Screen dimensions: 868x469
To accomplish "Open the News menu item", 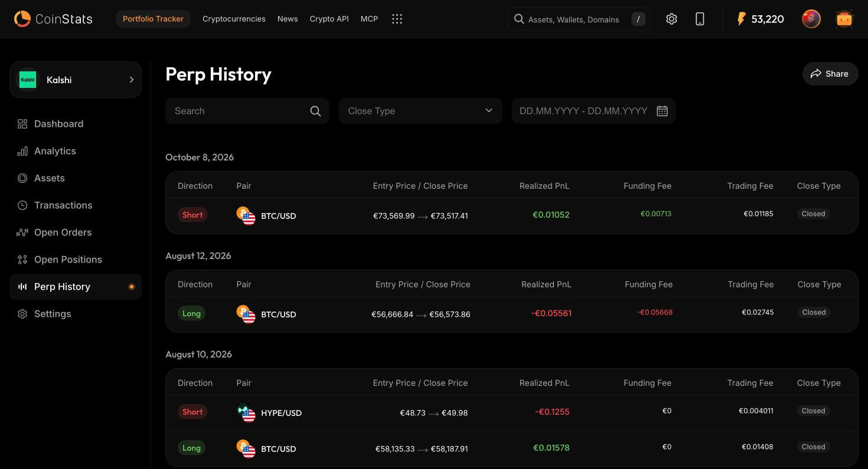I will 288,19.
